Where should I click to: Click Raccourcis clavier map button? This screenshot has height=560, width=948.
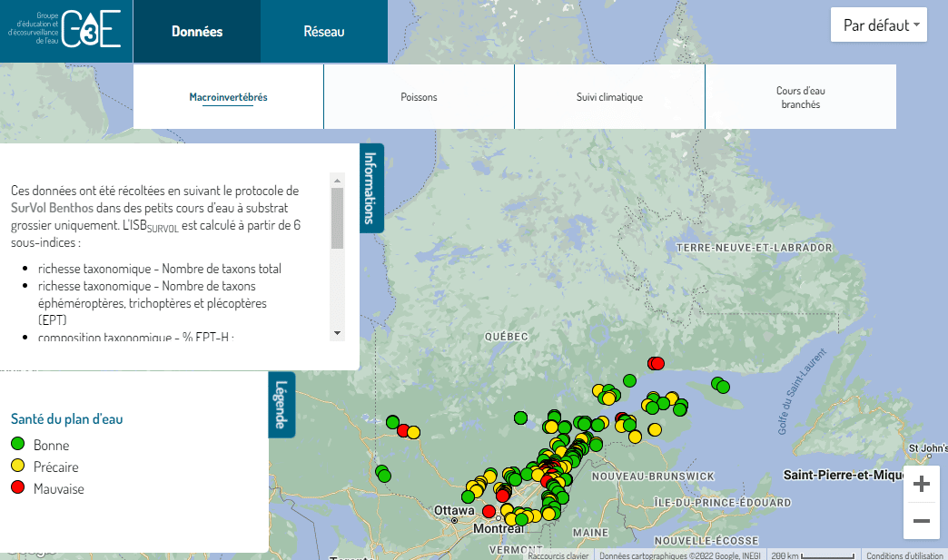point(558,555)
